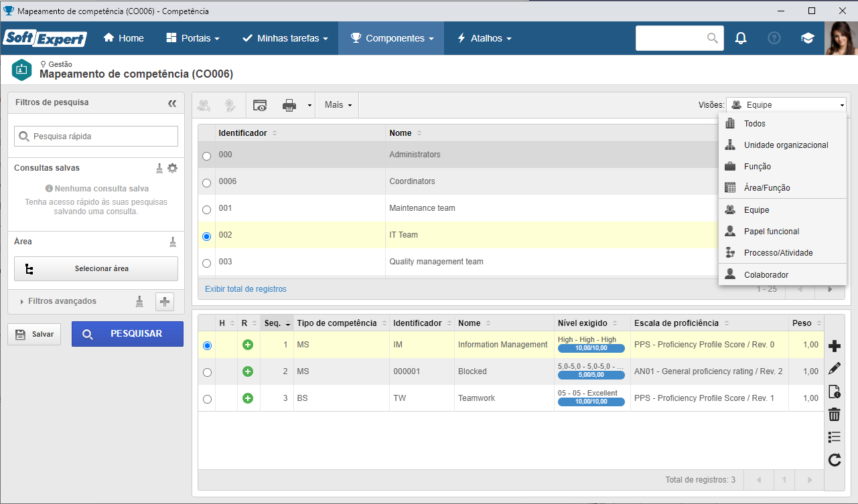858x504 pixels.
Task: Open the Componentes menu
Action: pos(391,38)
